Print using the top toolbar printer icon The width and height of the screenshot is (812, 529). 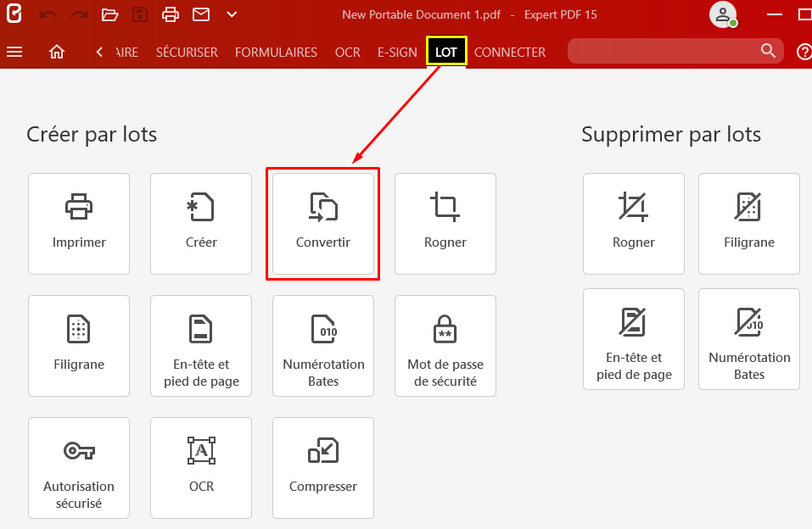coord(171,14)
